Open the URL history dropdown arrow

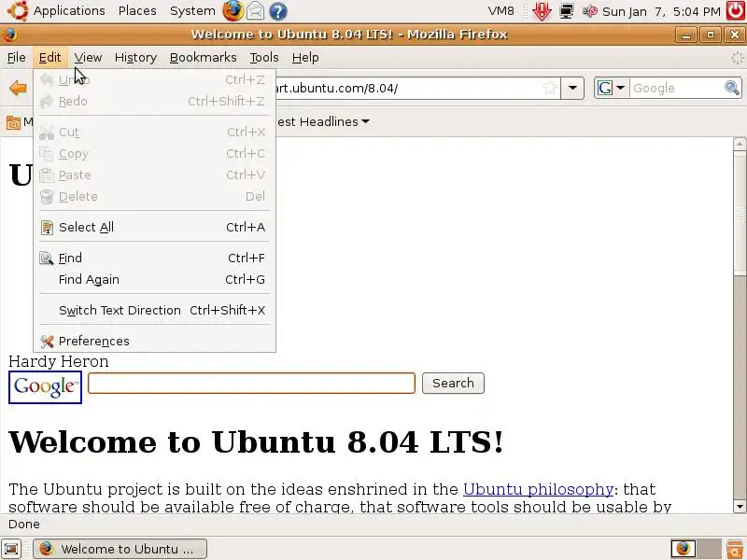(572, 88)
